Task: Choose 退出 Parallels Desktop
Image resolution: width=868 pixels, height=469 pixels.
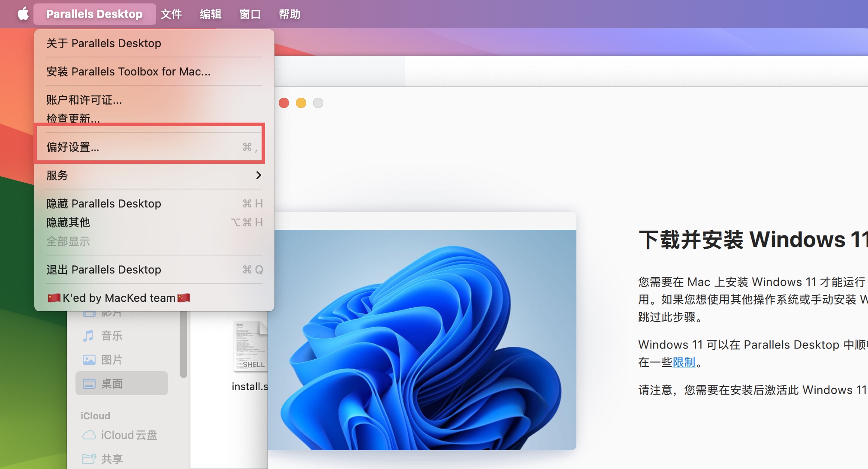Action: pos(154,270)
